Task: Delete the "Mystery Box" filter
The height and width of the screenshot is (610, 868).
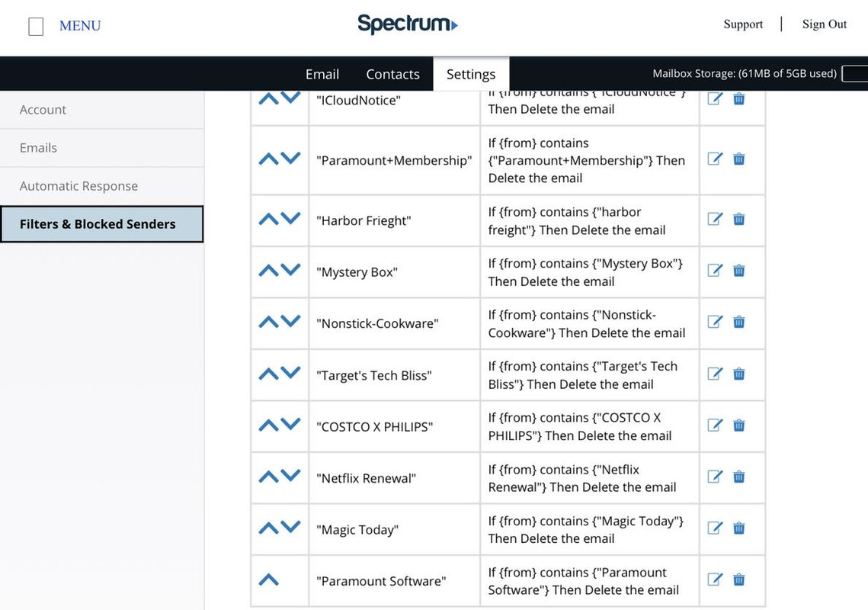Action: pyautogui.click(x=739, y=271)
